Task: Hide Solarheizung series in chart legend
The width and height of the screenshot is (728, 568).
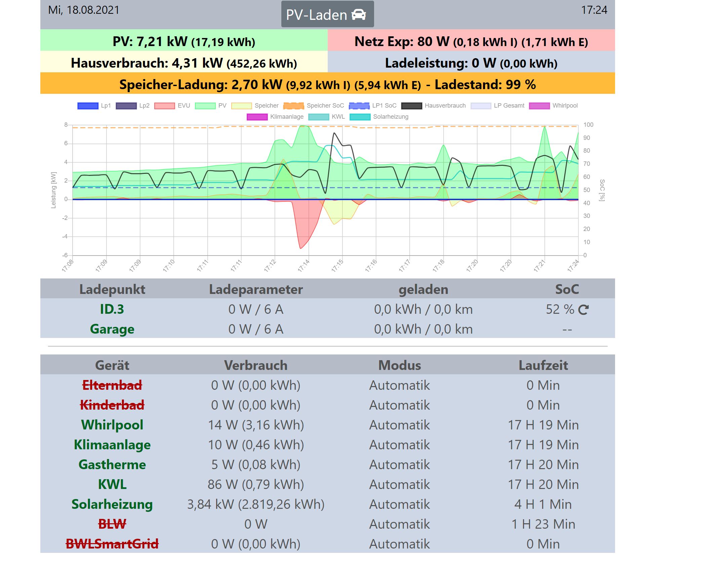Action: click(x=360, y=117)
